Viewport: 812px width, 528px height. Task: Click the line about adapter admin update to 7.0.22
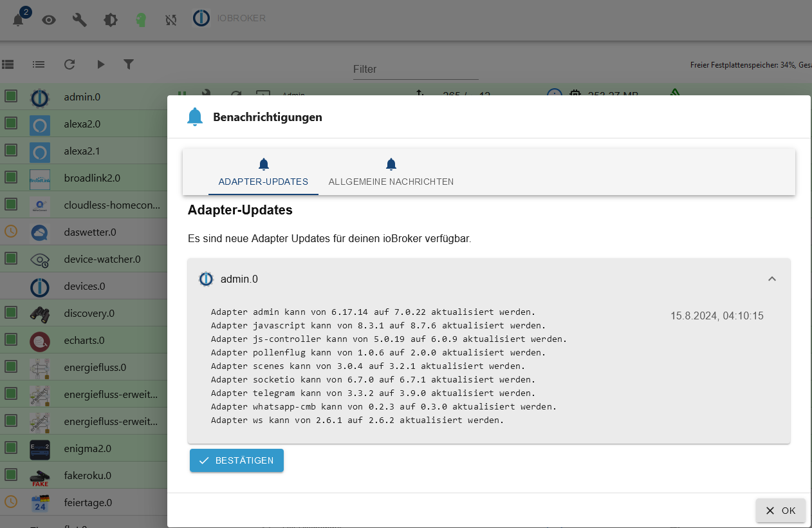(x=373, y=312)
